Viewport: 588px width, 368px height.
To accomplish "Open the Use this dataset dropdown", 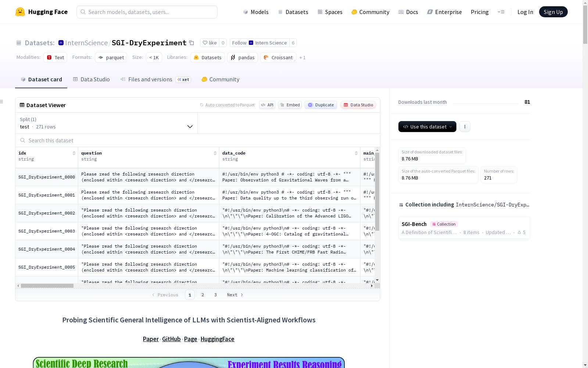I will [427, 127].
